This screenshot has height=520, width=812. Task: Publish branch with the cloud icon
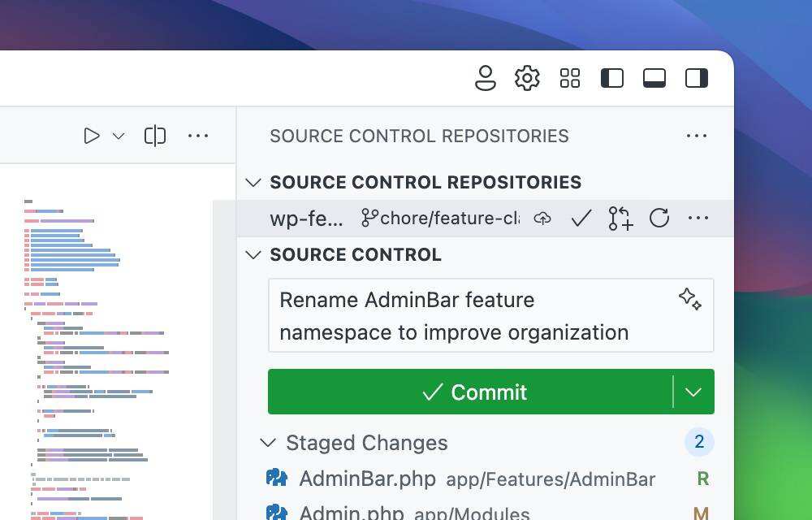click(x=542, y=218)
